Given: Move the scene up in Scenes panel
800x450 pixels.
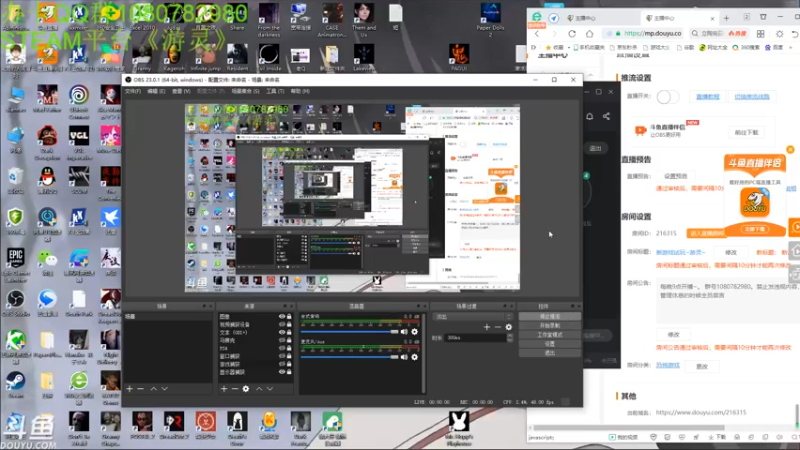Looking at the screenshot, I should (154, 389).
